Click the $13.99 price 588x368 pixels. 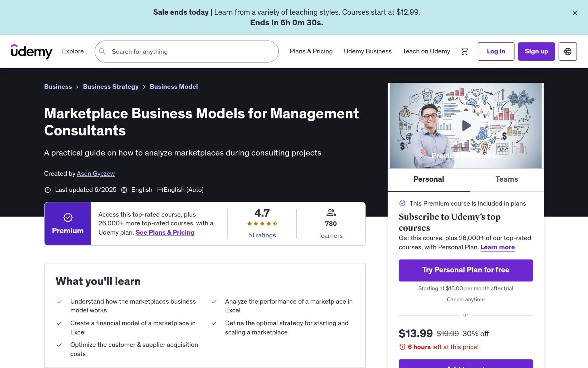415,333
